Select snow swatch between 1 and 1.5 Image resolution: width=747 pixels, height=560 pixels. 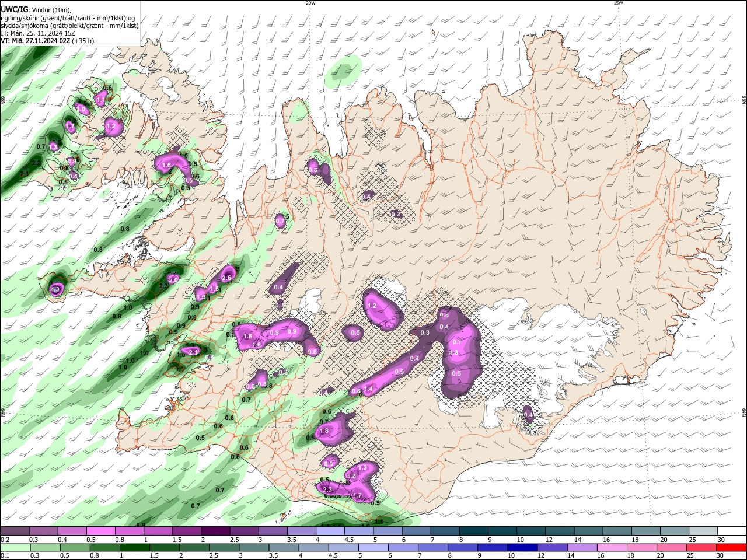[158, 531]
